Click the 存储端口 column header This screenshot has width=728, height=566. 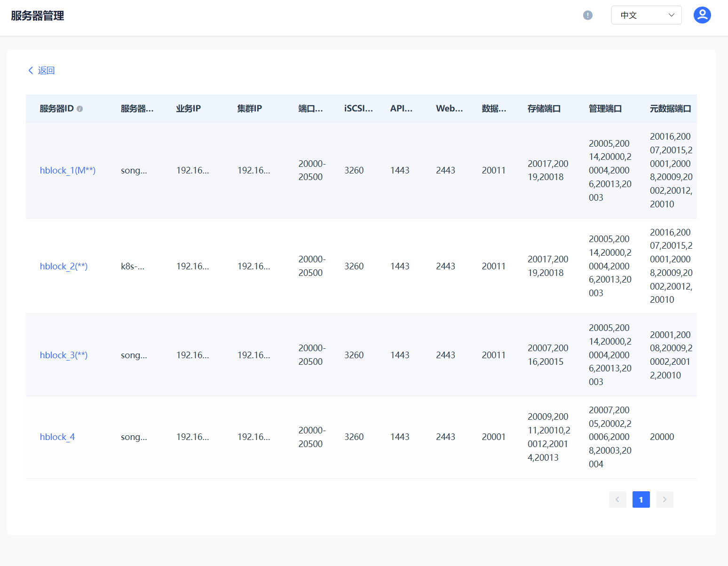pos(544,109)
